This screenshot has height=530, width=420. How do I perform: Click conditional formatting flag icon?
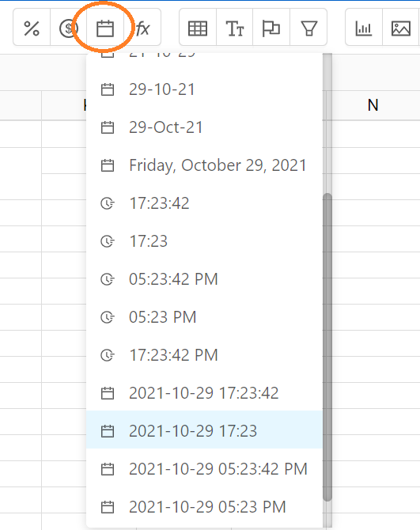pyautogui.click(x=271, y=28)
